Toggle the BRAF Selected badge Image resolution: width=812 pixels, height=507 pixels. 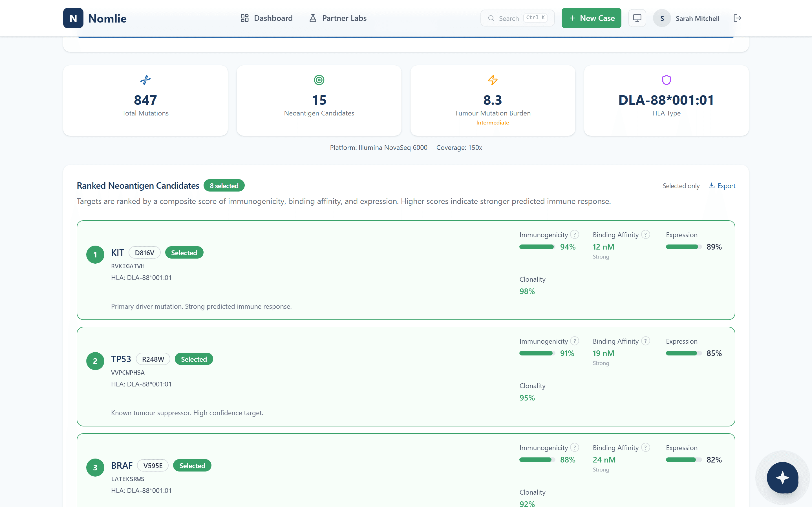pos(192,466)
